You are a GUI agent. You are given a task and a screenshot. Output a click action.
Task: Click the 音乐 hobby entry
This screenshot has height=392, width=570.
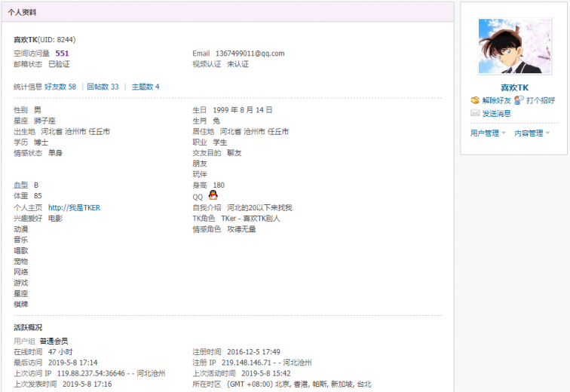(x=20, y=240)
